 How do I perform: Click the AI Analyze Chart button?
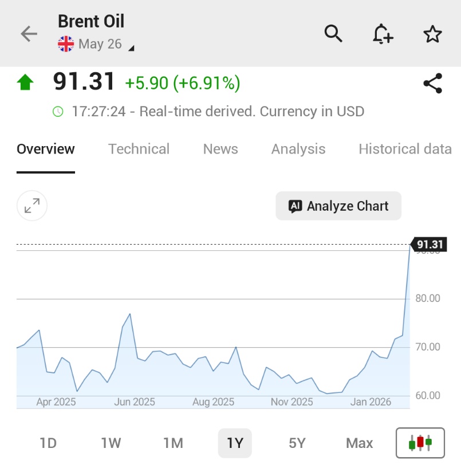point(338,206)
